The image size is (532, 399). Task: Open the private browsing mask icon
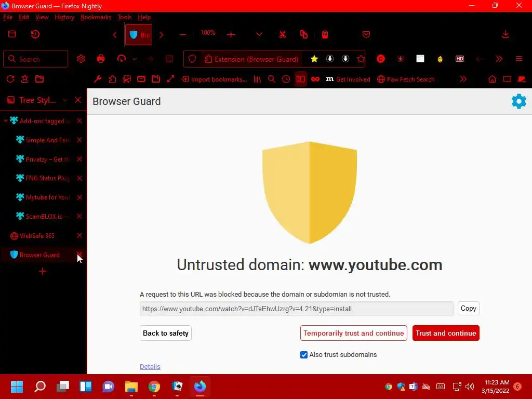(x=315, y=79)
